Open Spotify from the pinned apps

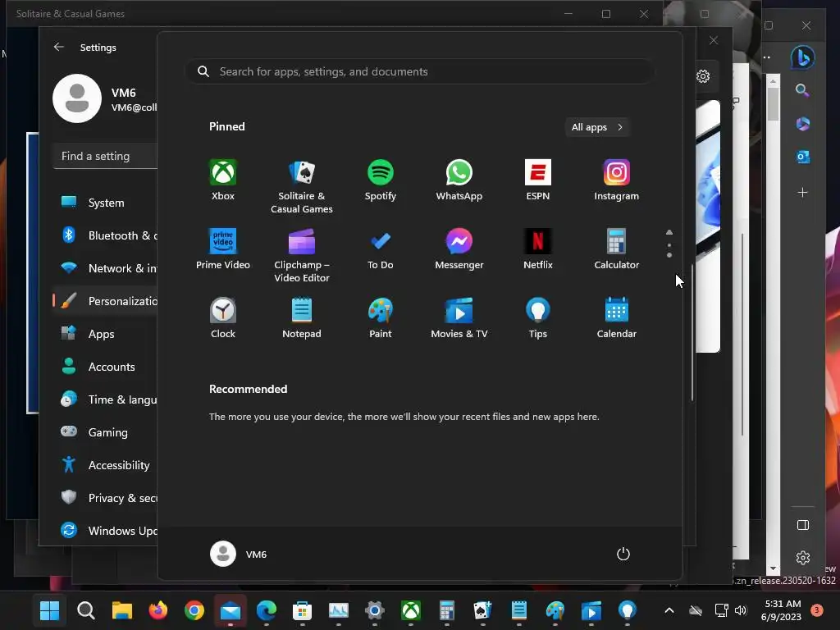pyautogui.click(x=381, y=180)
